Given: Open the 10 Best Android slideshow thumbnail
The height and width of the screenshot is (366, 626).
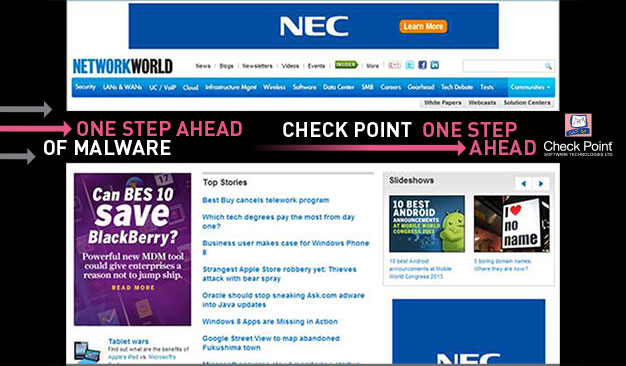Looking at the screenshot, I should tap(427, 224).
